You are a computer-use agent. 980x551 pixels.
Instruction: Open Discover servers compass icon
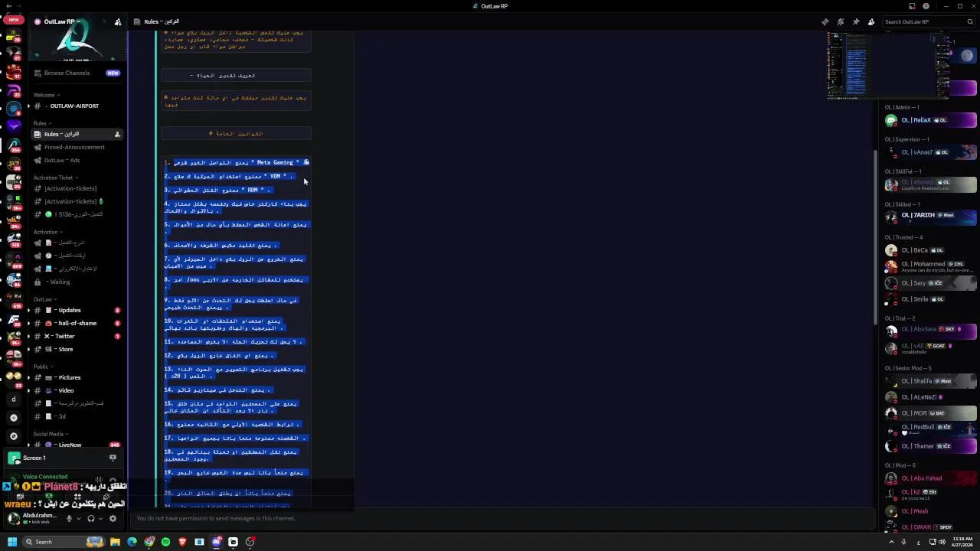click(x=13, y=436)
